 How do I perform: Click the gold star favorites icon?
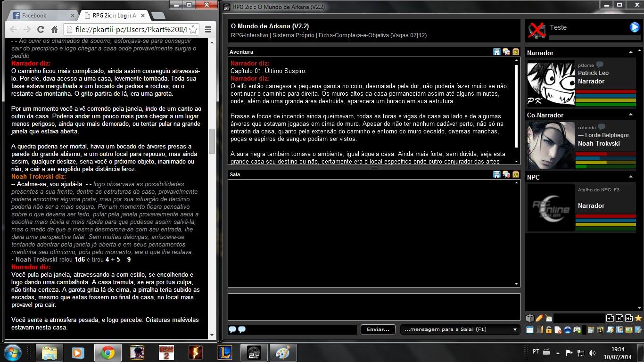(x=638, y=318)
